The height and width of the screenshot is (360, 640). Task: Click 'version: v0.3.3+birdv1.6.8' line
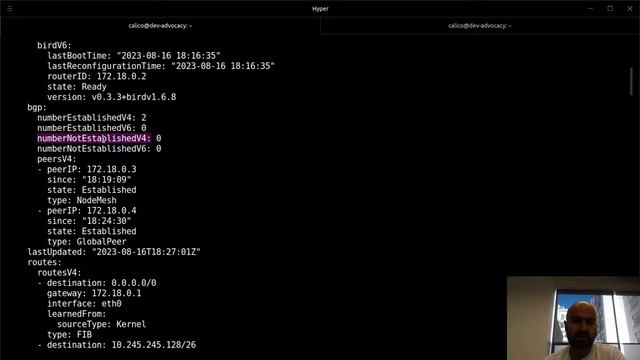(111, 97)
